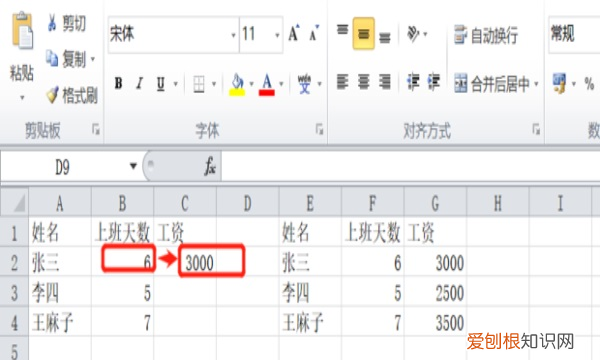Click the text orientation icon

click(413, 34)
